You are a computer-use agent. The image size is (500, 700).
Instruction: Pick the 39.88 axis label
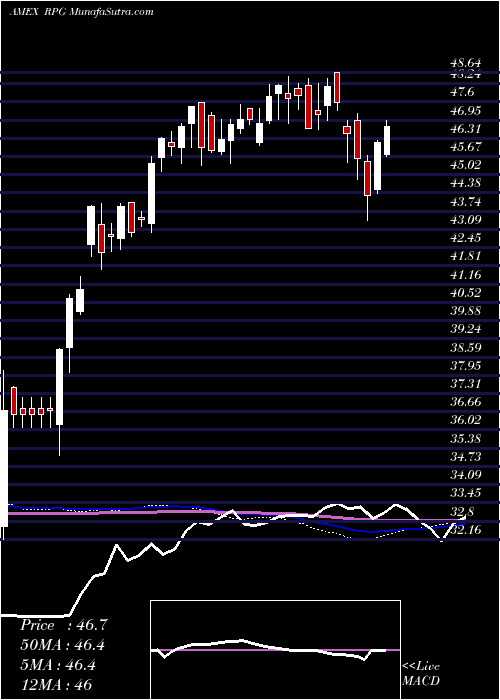click(465, 311)
